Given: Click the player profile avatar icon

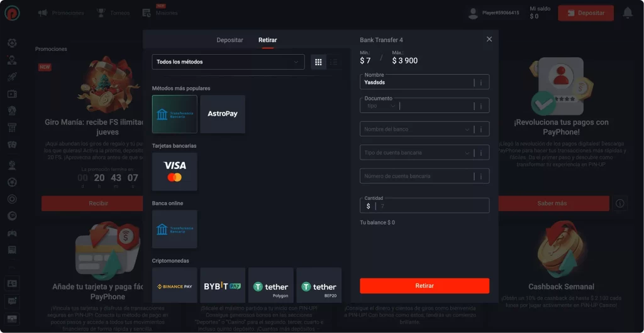Looking at the screenshot, I should click(474, 13).
